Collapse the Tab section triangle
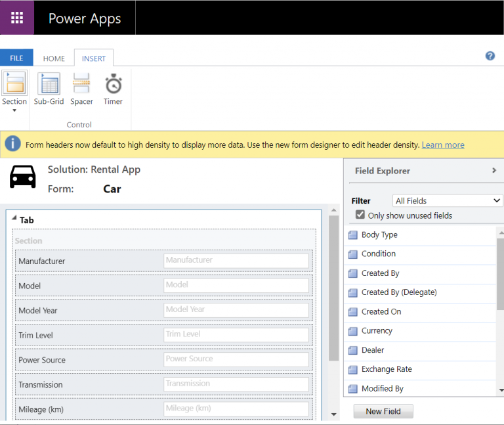Screen dimensions: 504x425 [x=14, y=218]
